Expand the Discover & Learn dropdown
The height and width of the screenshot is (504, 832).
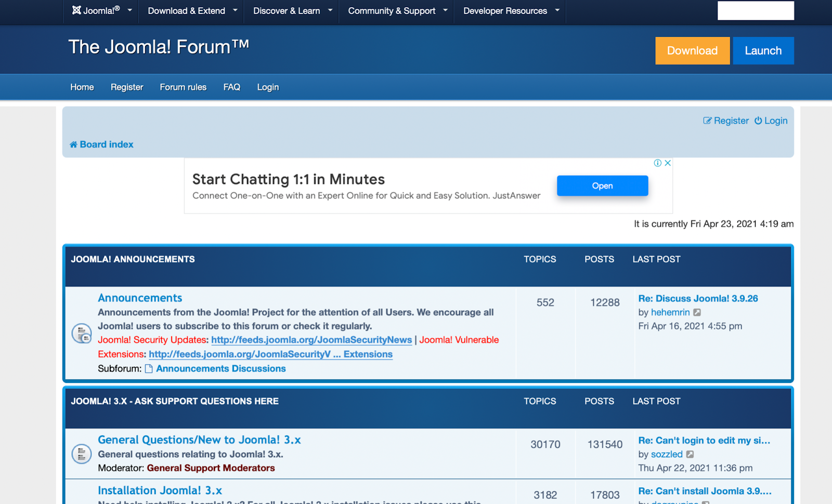tap(330, 10)
